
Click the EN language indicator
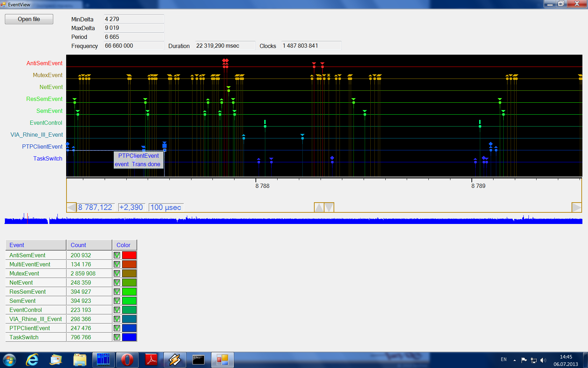pos(504,360)
